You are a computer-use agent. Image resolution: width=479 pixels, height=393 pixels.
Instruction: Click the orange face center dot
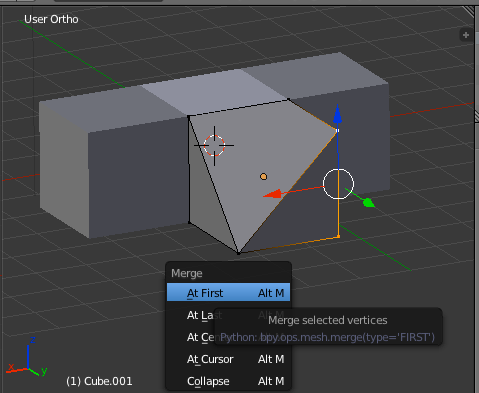(x=263, y=176)
